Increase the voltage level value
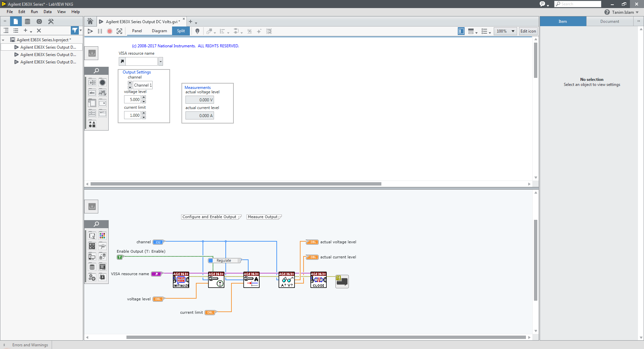 144,97
